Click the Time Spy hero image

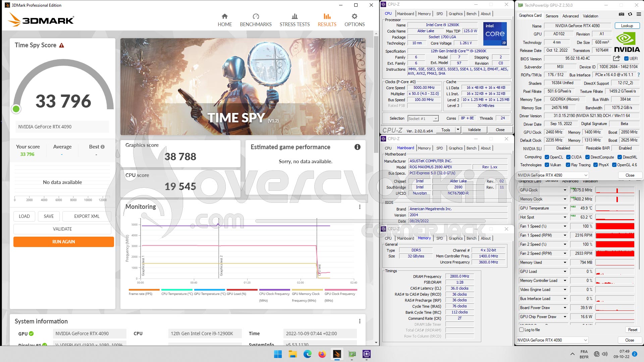[243, 86]
